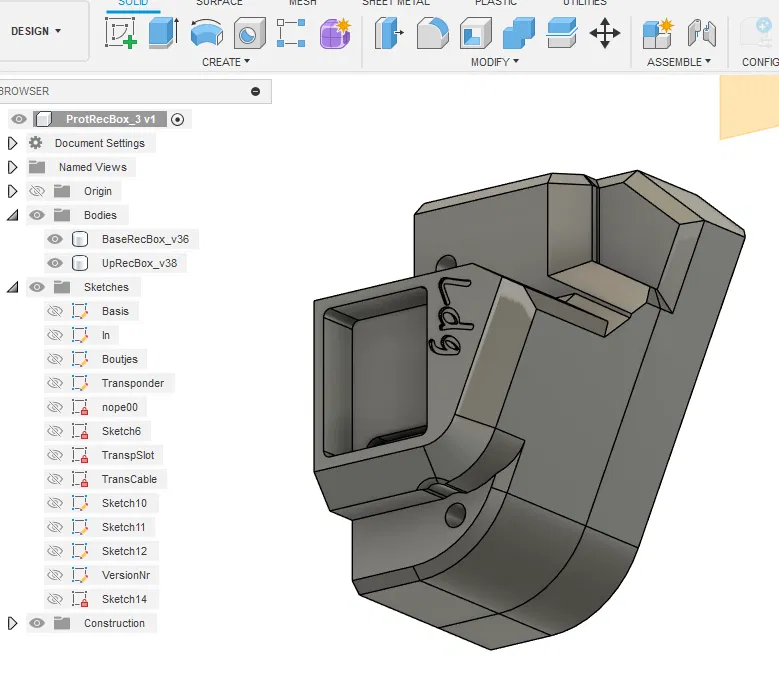Select the Fillet tool
Viewport: 779px width, 697px height.
tap(431, 33)
